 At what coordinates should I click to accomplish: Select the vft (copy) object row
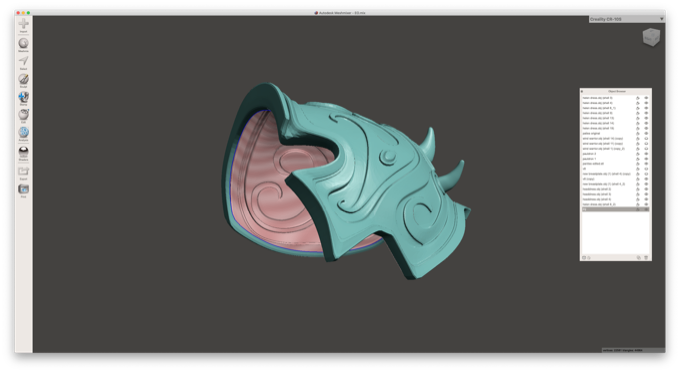tap(615, 179)
